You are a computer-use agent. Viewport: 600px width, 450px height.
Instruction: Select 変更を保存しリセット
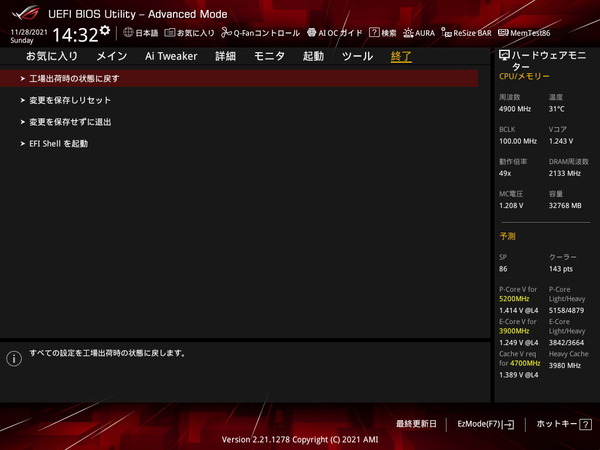70,100
